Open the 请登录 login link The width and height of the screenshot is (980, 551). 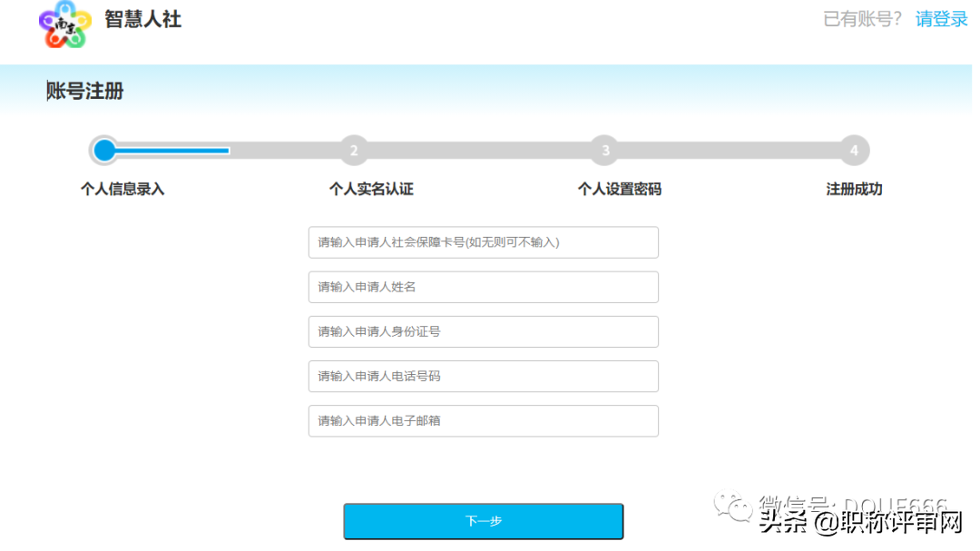pyautogui.click(x=941, y=18)
